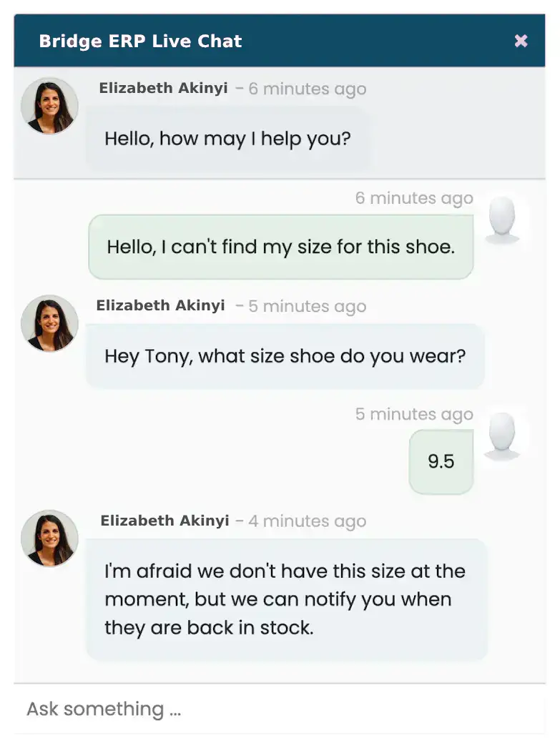Click the "4 minutes ago" timestamp
The height and width of the screenshot is (748, 560).
tap(307, 521)
